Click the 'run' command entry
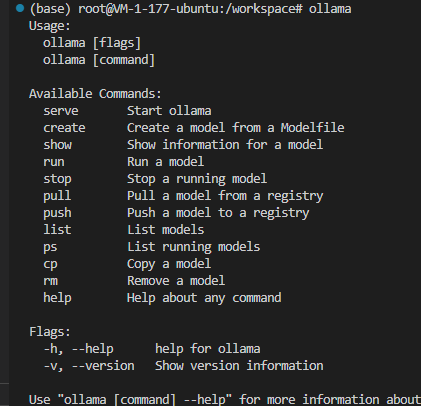The height and width of the screenshot is (406, 421). tap(54, 162)
